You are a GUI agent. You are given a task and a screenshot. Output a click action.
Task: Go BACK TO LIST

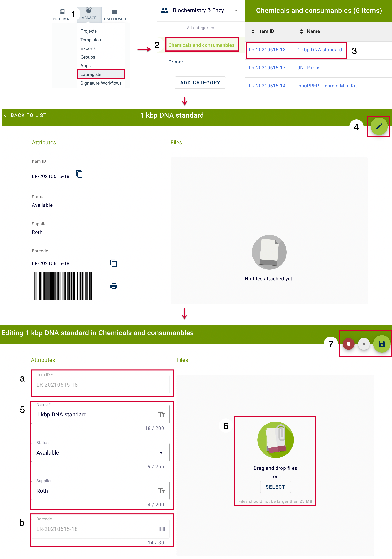(25, 115)
